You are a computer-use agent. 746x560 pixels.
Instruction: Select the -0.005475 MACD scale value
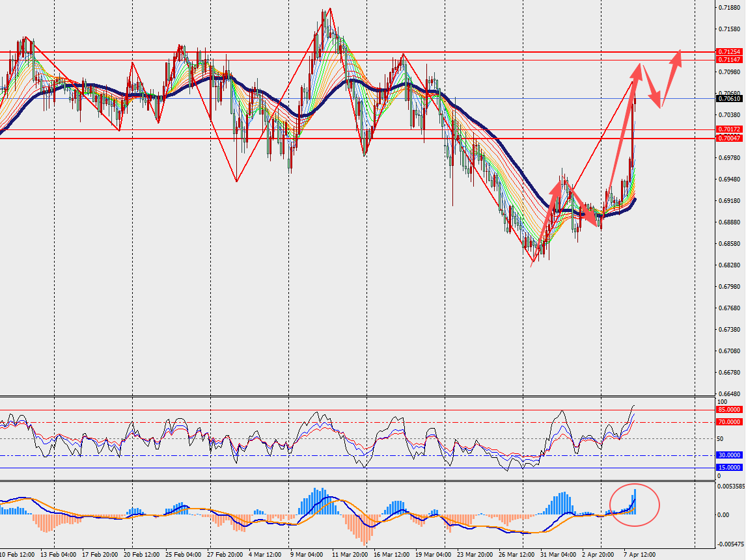coord(730,544)
